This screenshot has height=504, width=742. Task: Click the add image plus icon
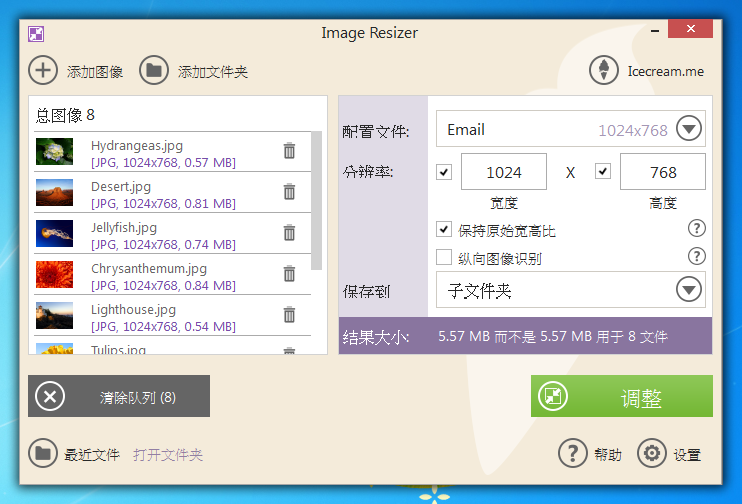click(43, 70)
